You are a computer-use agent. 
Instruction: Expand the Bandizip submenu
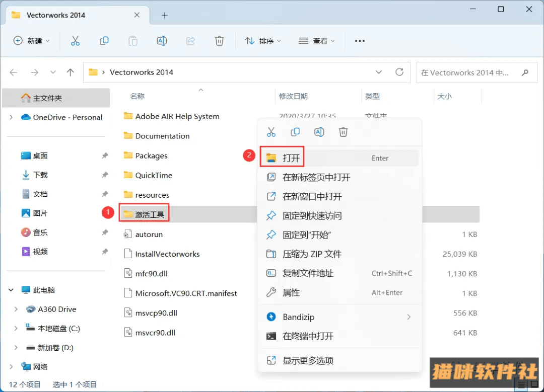(x=409, y=317)
